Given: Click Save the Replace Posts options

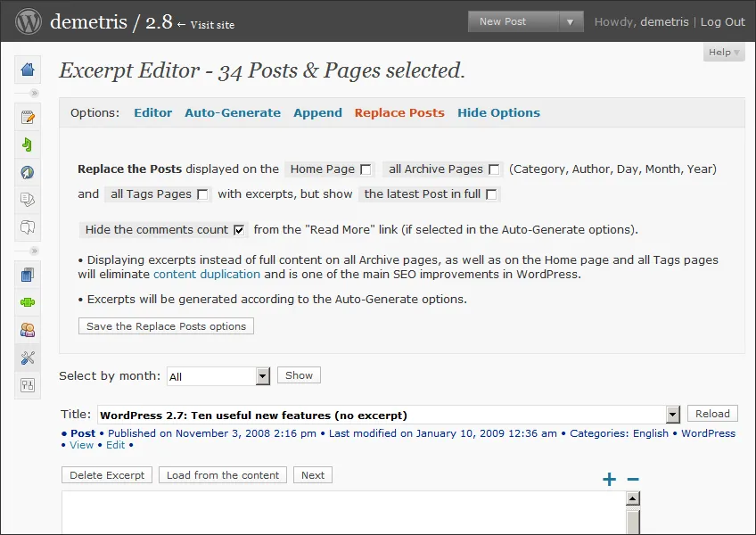Looking at the screenshot, I should [166, 326].
